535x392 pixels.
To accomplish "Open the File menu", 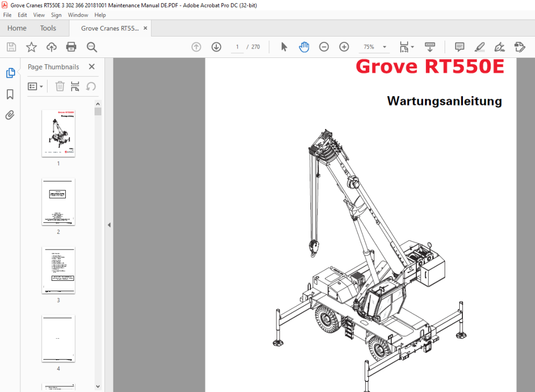I will (7, 15).
